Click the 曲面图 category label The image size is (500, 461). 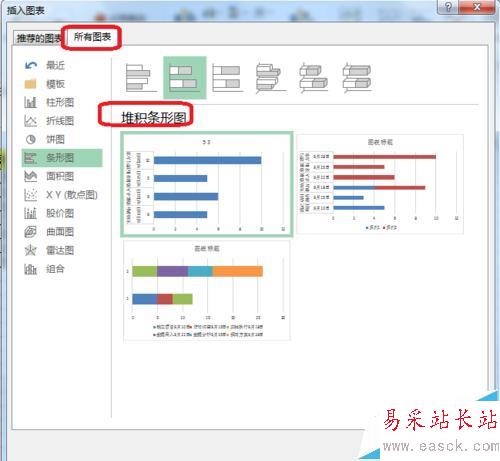[x=60, y=232]
